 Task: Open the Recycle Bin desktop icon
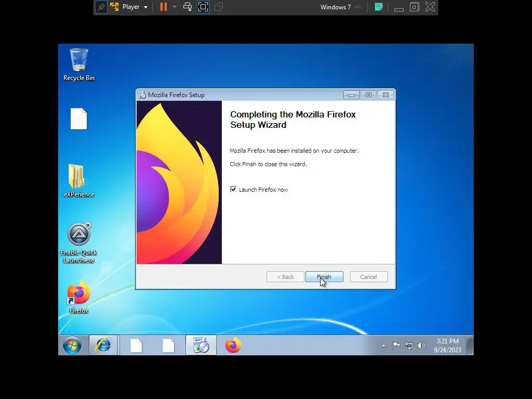tap(79, 64)
